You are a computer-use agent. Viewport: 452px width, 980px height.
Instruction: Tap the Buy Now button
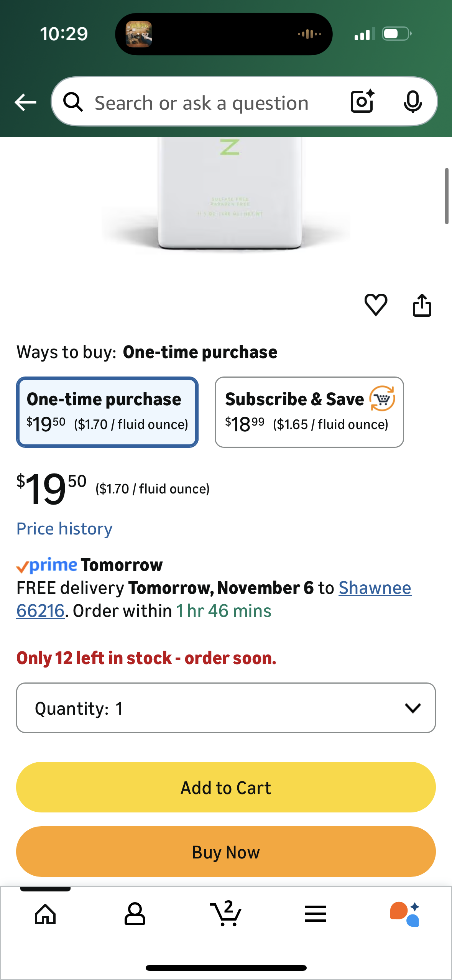coord(226,852)
